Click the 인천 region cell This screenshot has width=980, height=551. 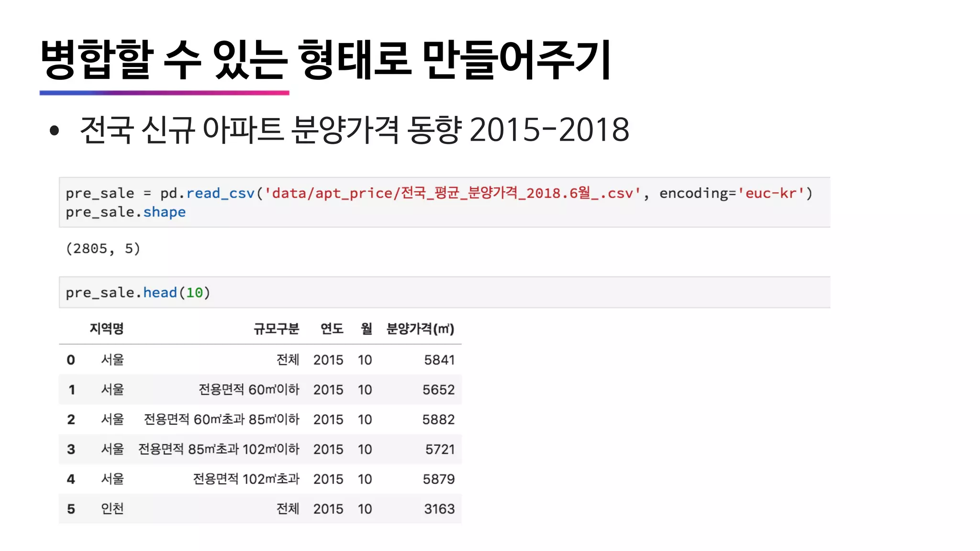tap(112, 508)
